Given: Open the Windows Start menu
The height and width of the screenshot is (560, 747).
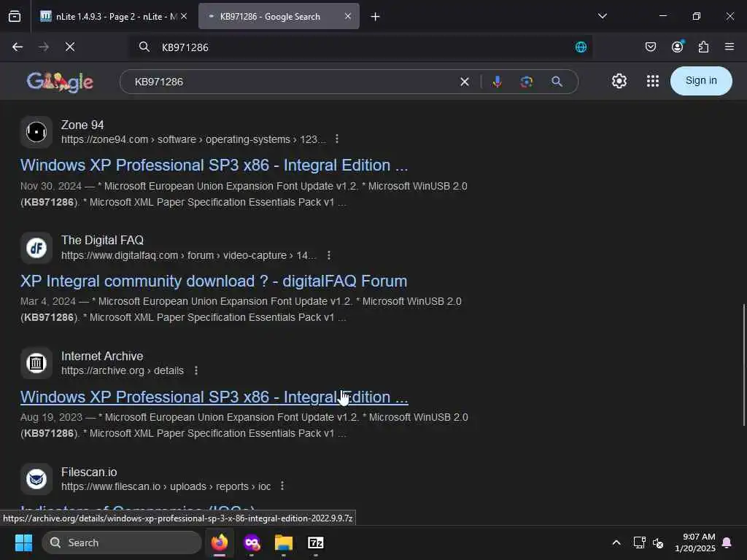Looking at the screenshot, I should (x=23, y=542).
